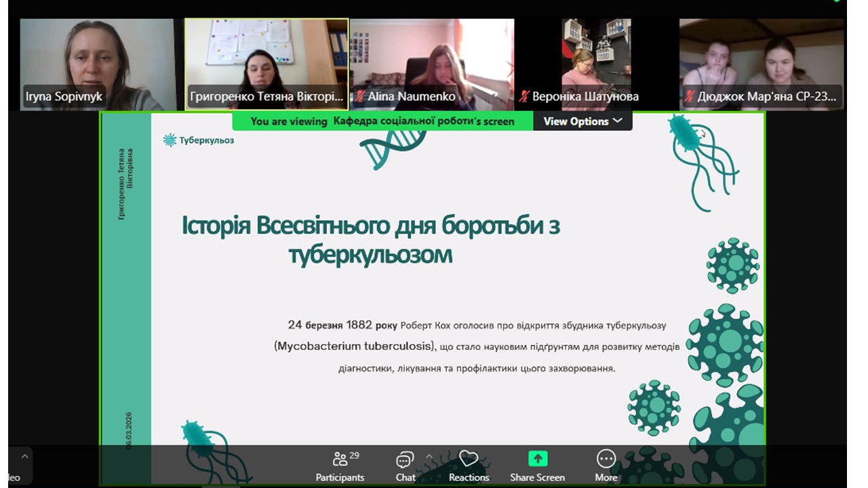The width and height of the screenshot is (868, 488).
Task: Select Iryna Sopivnyk video thumbnail
Action: 97,64
